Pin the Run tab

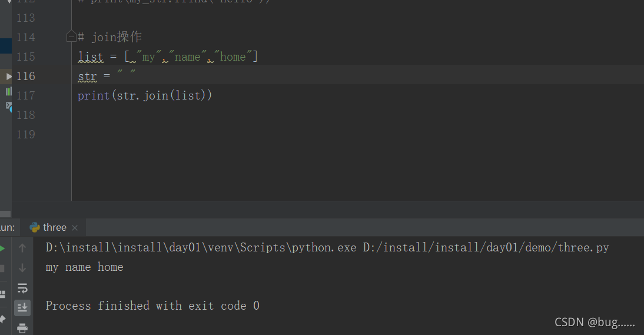point(2,319)
